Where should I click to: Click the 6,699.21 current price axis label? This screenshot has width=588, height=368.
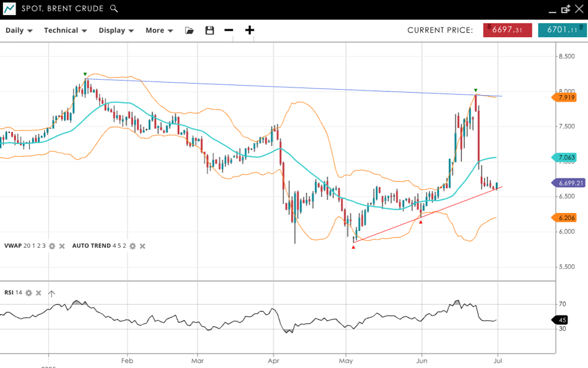pos(568,183)
